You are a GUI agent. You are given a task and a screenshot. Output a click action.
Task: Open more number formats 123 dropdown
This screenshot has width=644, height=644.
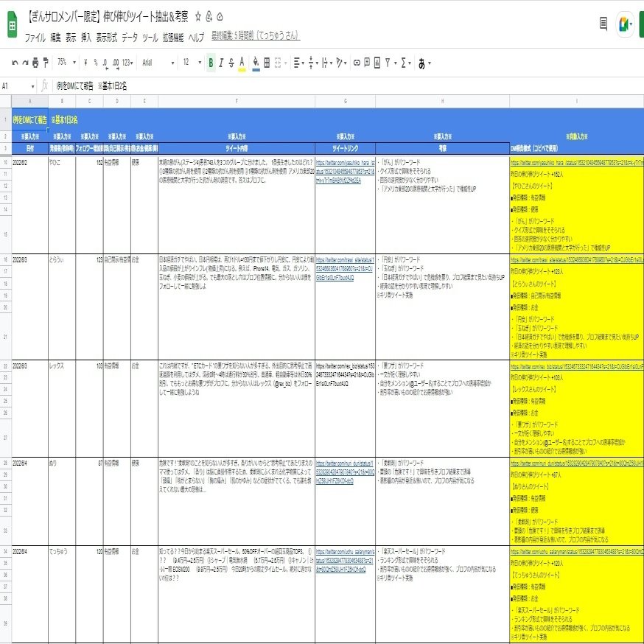coord(127,63)
